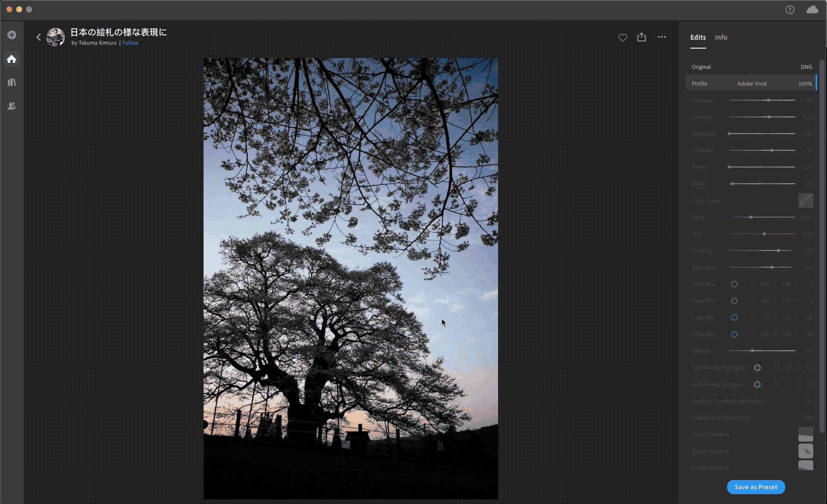Switch to the Info tab
Image resolution: width=827 pixels, height=504 pixels.
coord(721,37)
